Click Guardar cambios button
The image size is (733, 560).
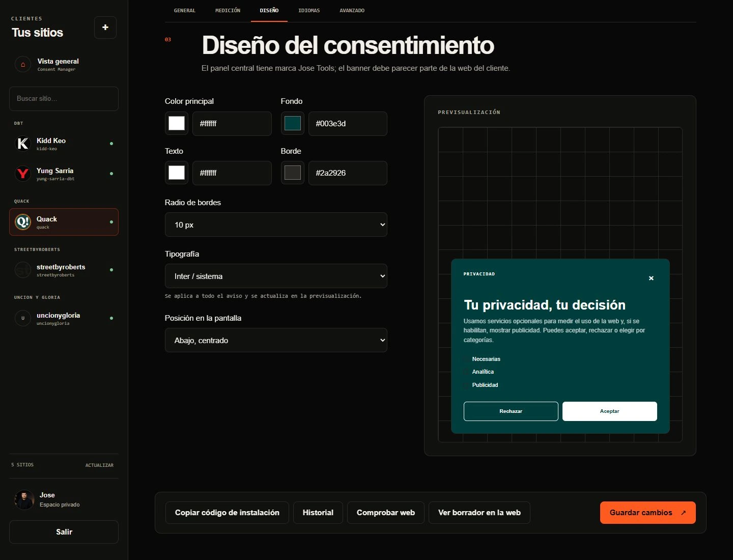[647, 513]
